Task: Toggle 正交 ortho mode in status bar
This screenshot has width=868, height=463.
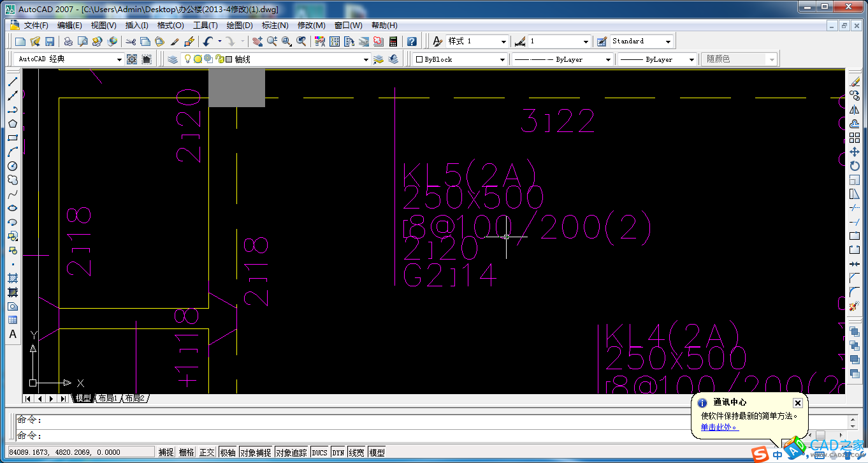Action: click(207, 453)
